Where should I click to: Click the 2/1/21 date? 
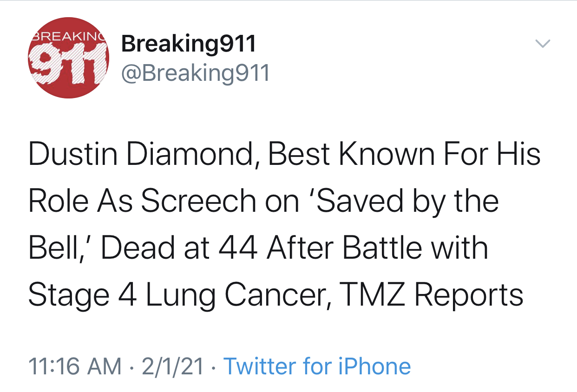coord(173,366)
